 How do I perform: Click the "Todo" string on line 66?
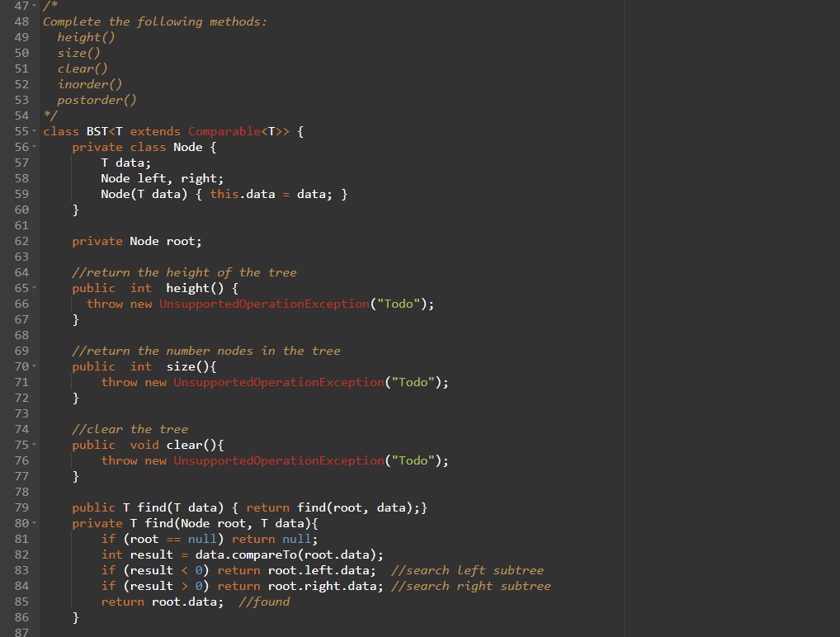tap(399, 303)
